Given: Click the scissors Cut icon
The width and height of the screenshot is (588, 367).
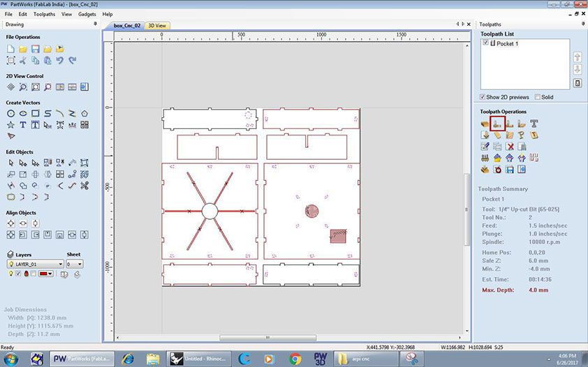Looking at the screenshot, I should [23, 60].
